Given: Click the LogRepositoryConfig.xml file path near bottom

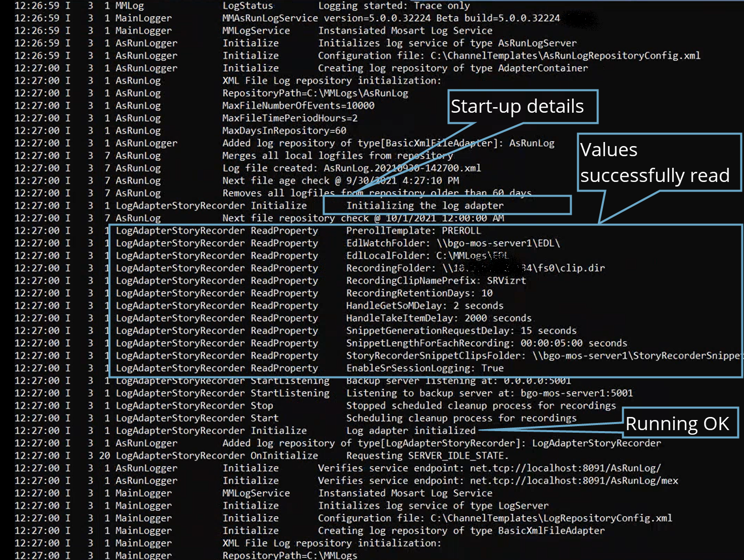Looking at the screenshot, I should click(x=551, y=518).
